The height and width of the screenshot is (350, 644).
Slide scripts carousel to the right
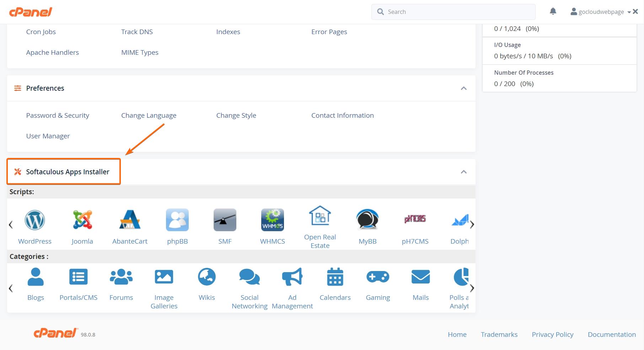[472, 224]
